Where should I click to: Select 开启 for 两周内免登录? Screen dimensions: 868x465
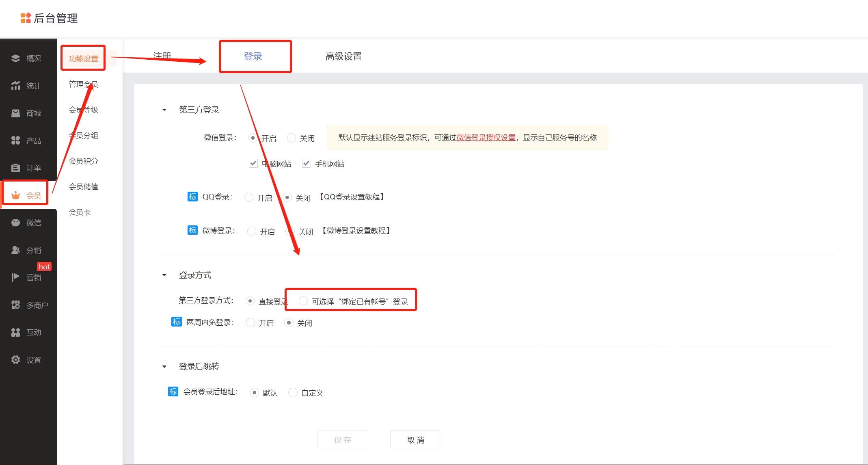(x=250, y=322)
